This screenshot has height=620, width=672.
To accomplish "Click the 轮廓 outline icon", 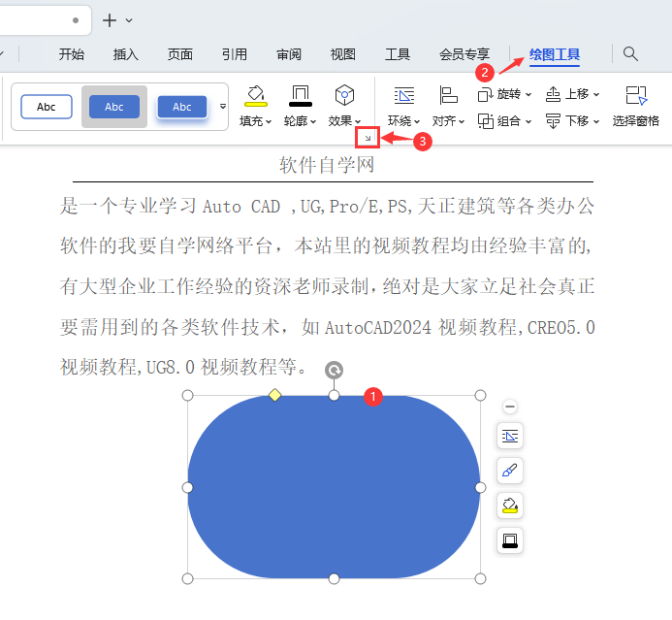I will click(x=301, y=96).
